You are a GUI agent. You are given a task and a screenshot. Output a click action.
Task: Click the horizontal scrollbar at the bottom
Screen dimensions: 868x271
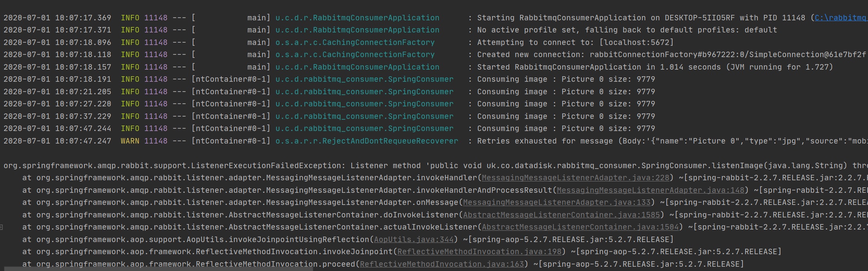coord(156,269)
